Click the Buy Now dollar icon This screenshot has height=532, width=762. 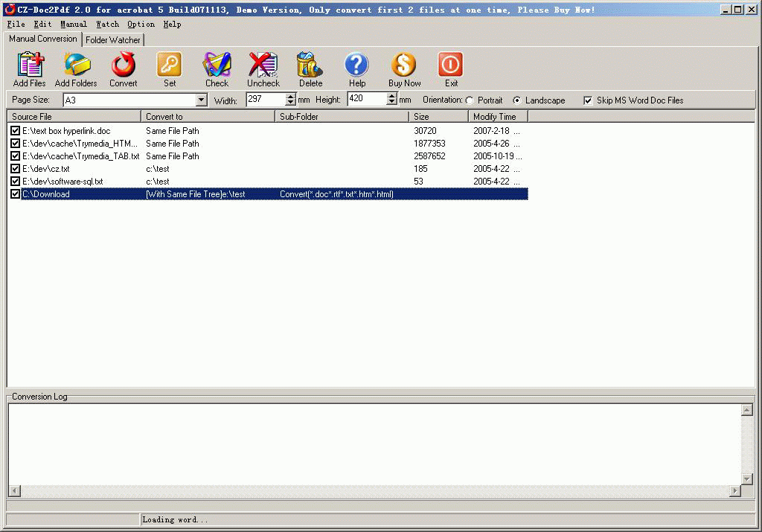coord(404,65)
